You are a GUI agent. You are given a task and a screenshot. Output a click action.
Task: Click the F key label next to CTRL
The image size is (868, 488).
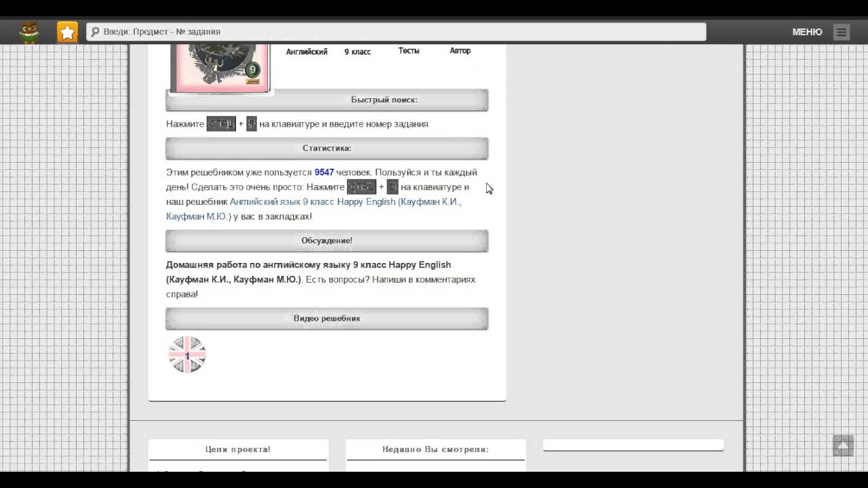(x=252, y=124)
